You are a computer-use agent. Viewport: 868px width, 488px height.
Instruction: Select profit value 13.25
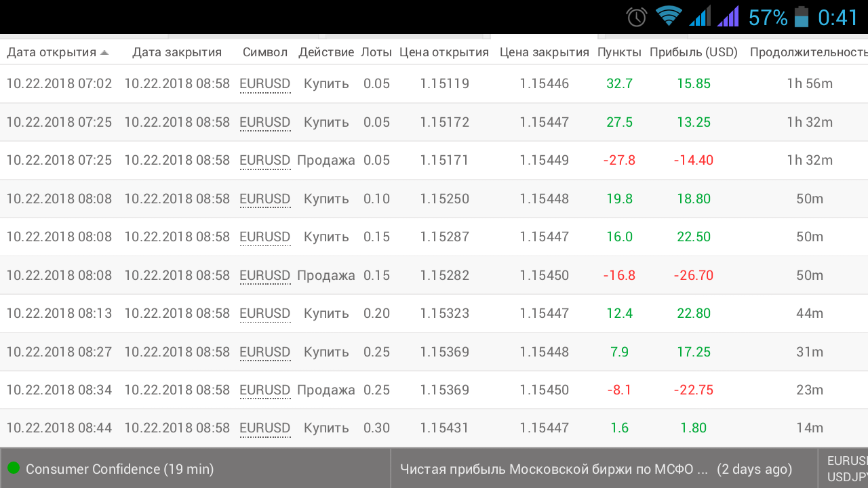coord(694,123)
